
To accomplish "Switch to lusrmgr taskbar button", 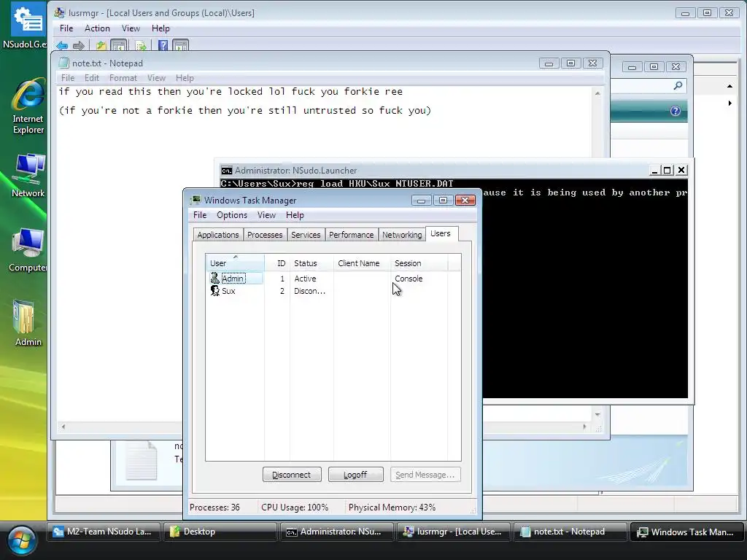I will tap(453, 532).
